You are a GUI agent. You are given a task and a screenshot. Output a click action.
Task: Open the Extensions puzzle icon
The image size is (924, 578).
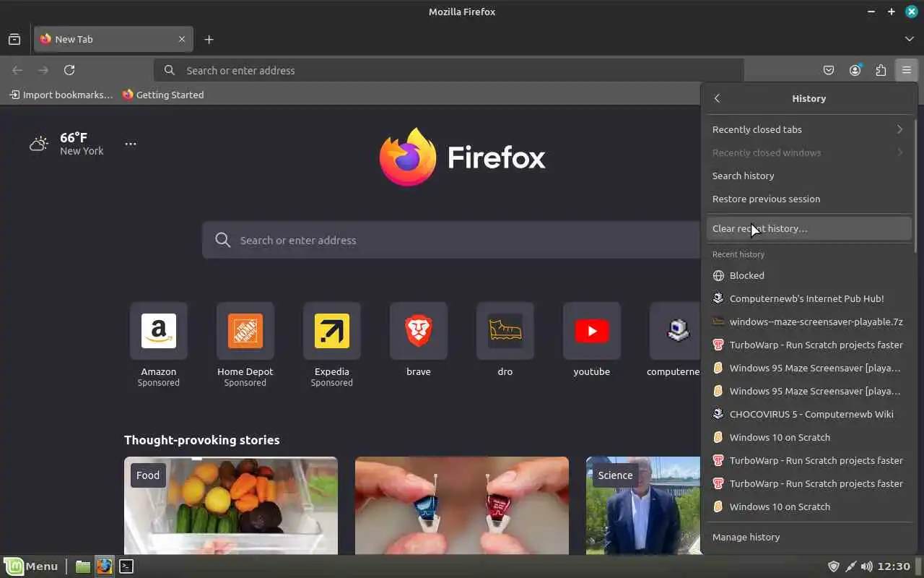coord(881,70)
